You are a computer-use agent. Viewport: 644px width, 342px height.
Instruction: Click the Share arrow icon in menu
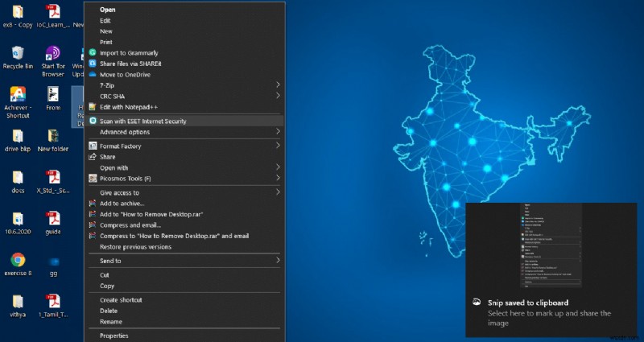coord(93,157)
